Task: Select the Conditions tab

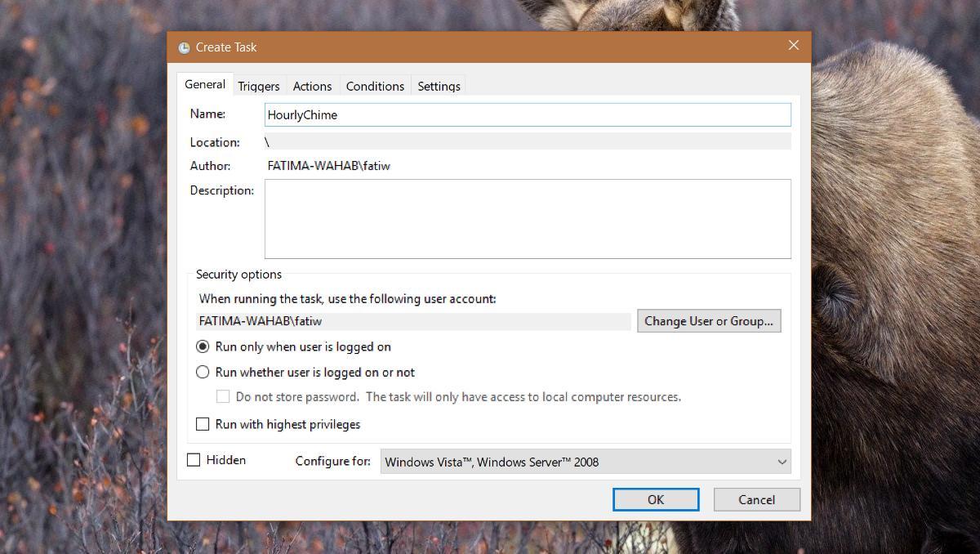Action: 375,85
